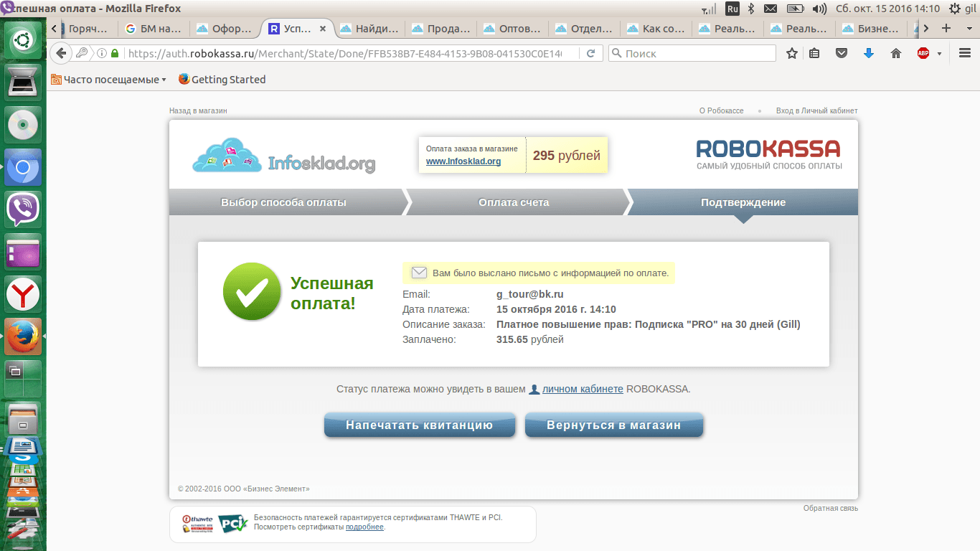Click the Оплата счета step
This screenshot has height=551, width=980.
[514, 202]
